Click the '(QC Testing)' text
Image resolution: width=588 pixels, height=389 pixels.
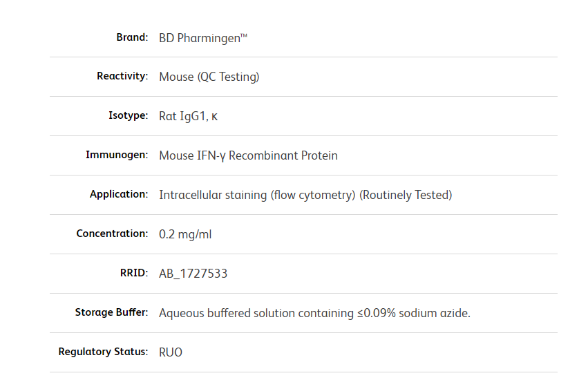228,77
